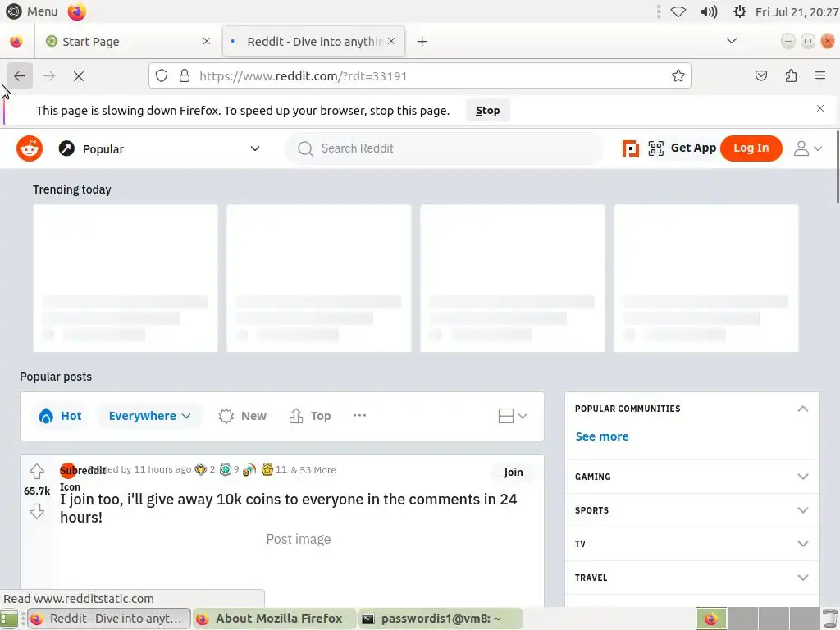Close the Start Page tab

(x=206, y=41)
